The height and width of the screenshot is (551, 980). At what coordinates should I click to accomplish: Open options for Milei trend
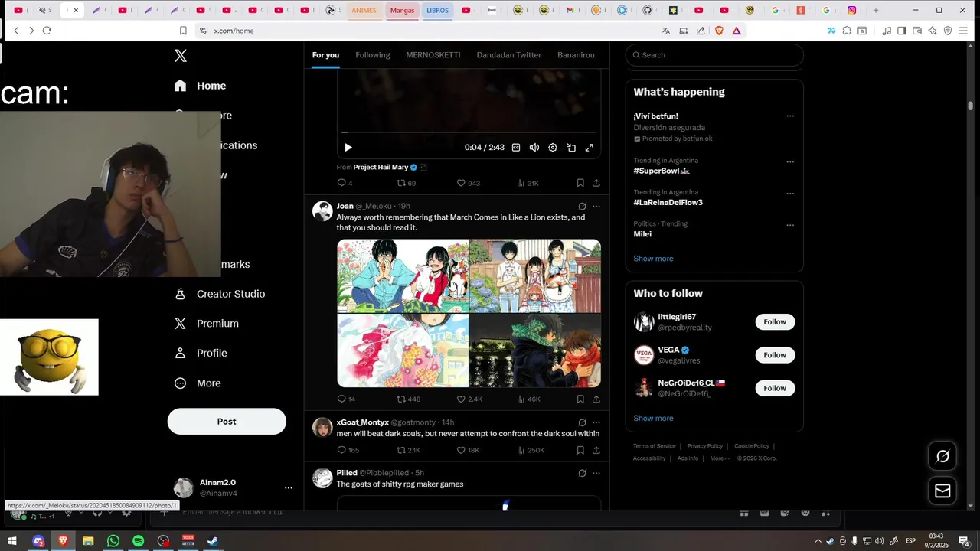pyautogui.click(x=790, y=225)
